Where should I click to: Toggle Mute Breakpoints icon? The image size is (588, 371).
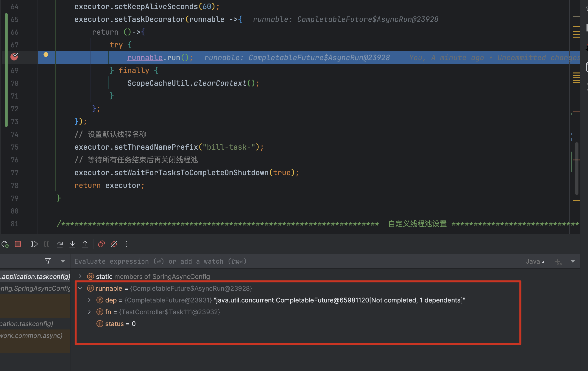pos(114,244)
